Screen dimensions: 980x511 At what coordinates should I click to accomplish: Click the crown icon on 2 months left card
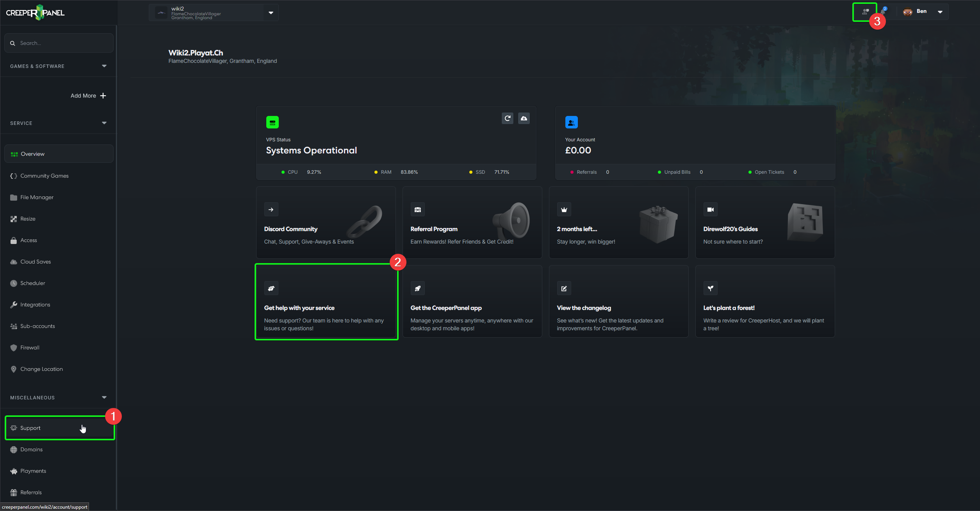564,210
